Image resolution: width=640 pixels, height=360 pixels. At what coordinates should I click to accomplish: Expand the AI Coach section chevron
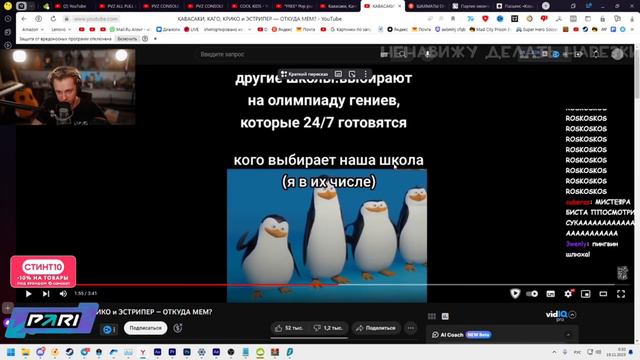click(x=568, y=335)
